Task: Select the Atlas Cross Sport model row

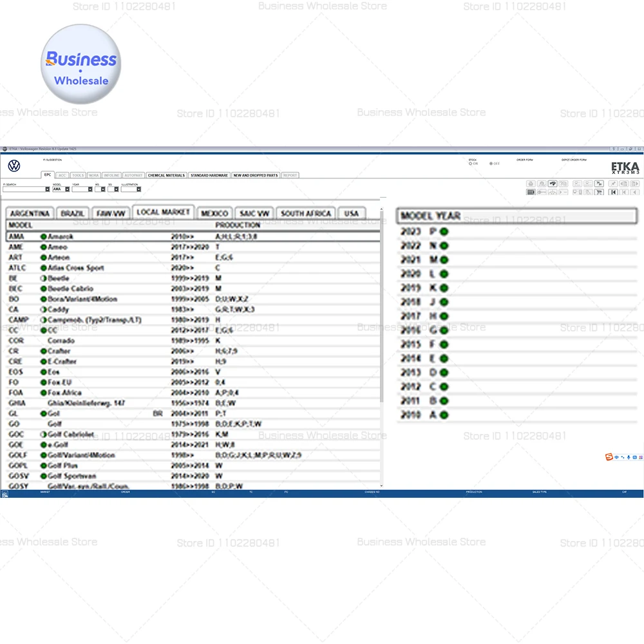Action: pos(193,268)
